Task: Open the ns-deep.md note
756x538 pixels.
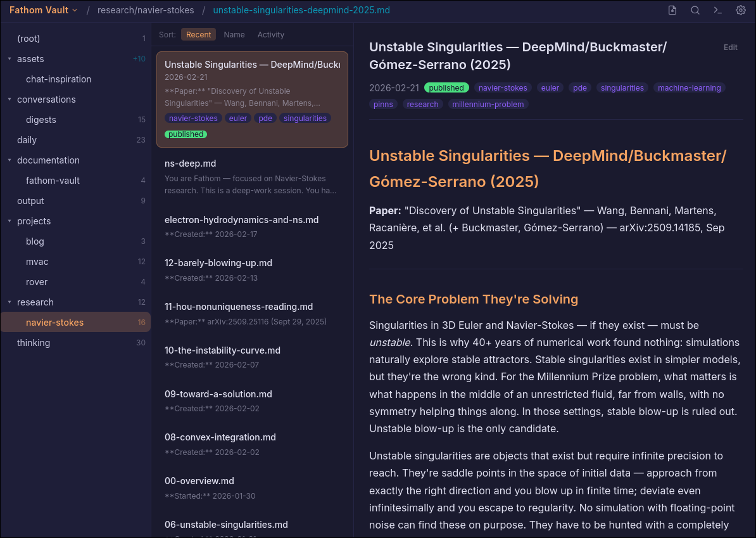Action: (x=190, y=163)
